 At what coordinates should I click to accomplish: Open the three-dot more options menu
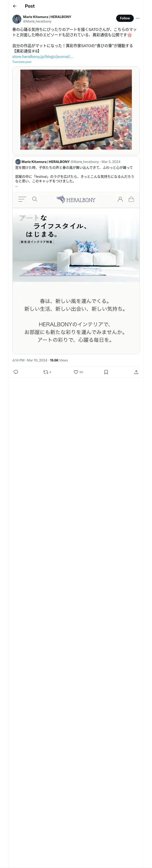point(138,18)
